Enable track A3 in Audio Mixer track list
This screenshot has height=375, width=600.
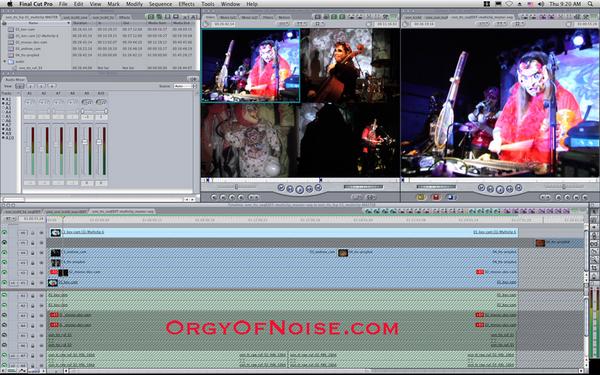(x=3, y=108)
